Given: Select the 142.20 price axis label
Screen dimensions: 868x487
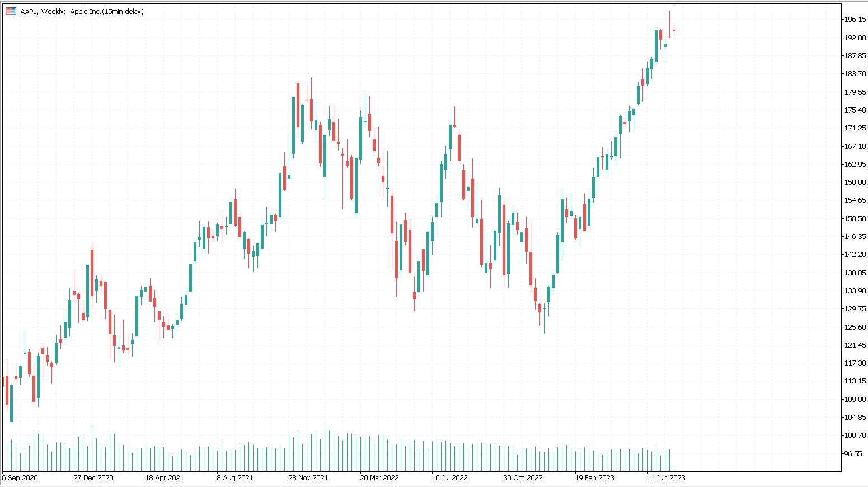Looking at the screenshot, I should pos(855,255).
